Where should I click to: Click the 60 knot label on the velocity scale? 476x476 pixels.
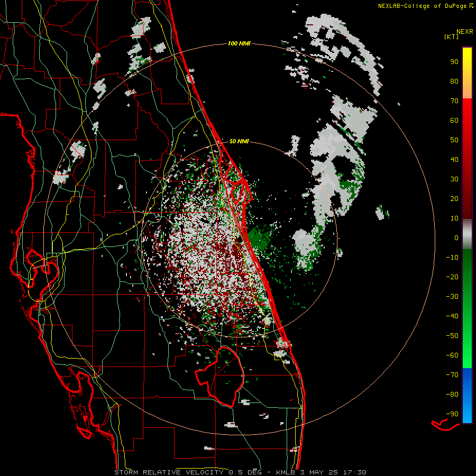click(454, 120)
